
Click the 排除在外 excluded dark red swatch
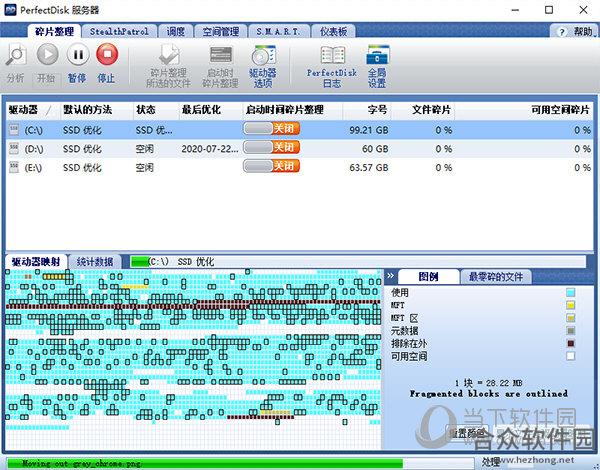pos(570,343)
